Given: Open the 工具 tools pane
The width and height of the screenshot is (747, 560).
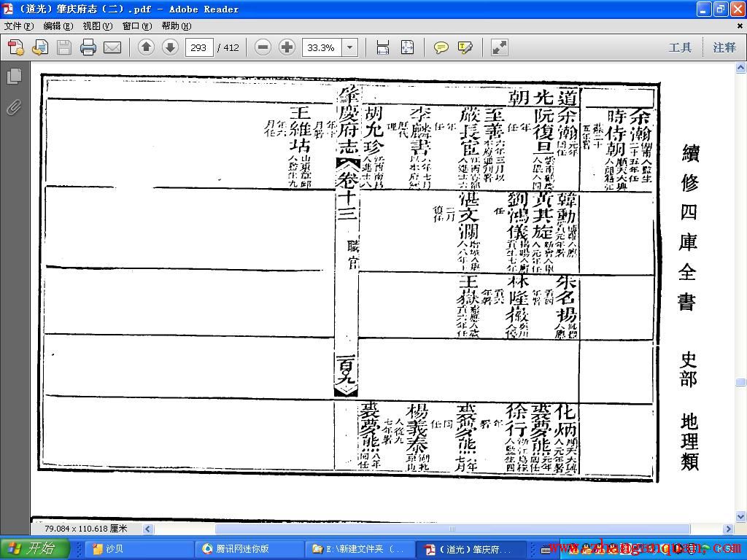Looking at the screenshot, I should [680, 47].
